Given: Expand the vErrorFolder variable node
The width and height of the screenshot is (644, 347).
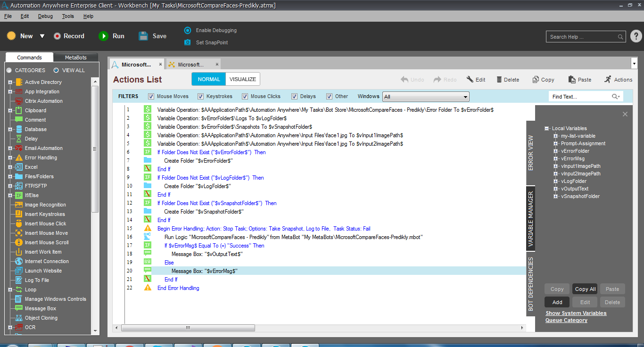Looking at the screenshot, I should pyautogui.click(x=556, y=151).
